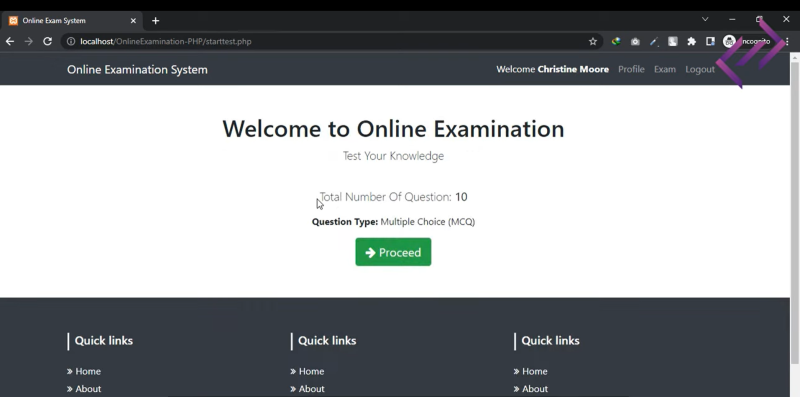Open the tab search chevron dropdown
Image resolution: width=800 pixels, height=397 pixels.
click(705, 19)
